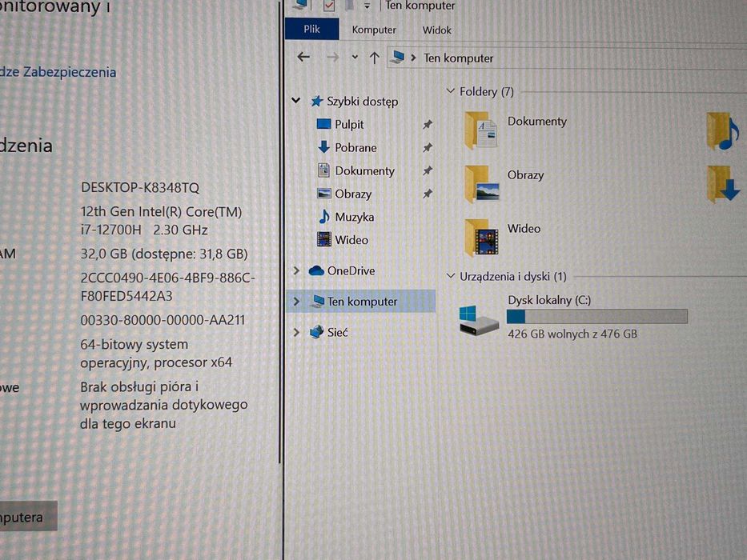Click '64-bitowy system operacyjny' text
Image resolution: width=747 pixels, height=560 pixels.
click(156, 354)
